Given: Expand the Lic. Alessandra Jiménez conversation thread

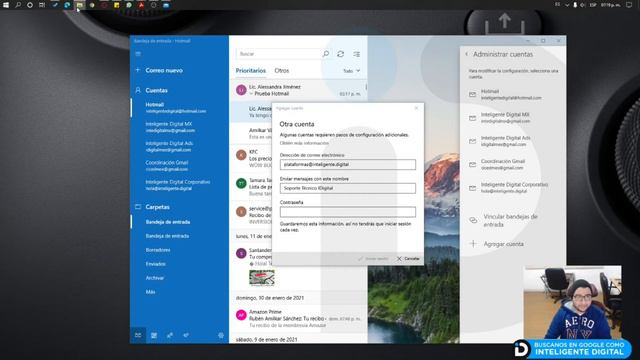Looking at the screenshot, I should point(251,93).
